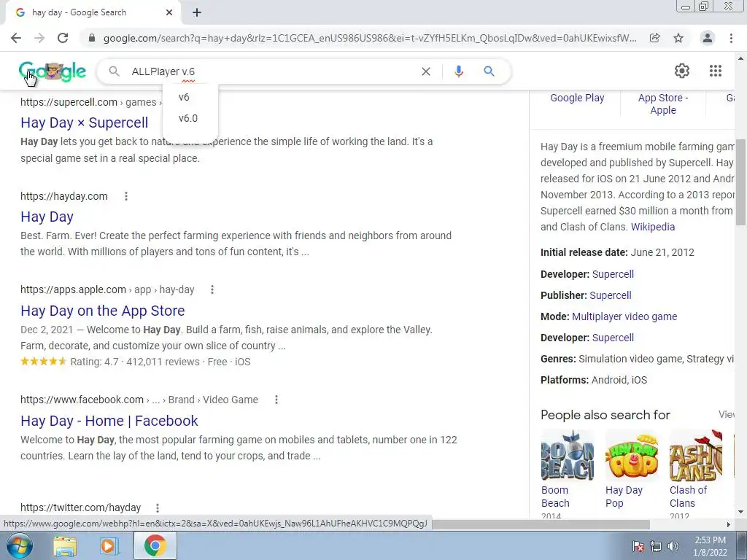Viewport: 747px width, 560px height.
Task: Open more options for apps.apple.com result
Action: tap(212, 289)
